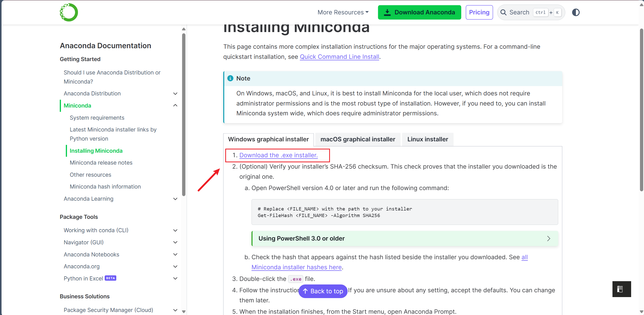Open the More Resources dropdown
Screen dimensions: 644x315
343,12
